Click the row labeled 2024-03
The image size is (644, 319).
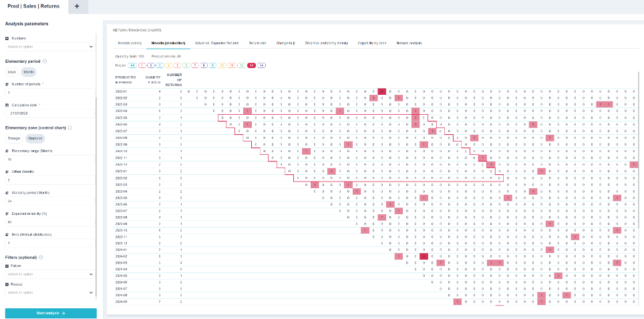[376, 263]
